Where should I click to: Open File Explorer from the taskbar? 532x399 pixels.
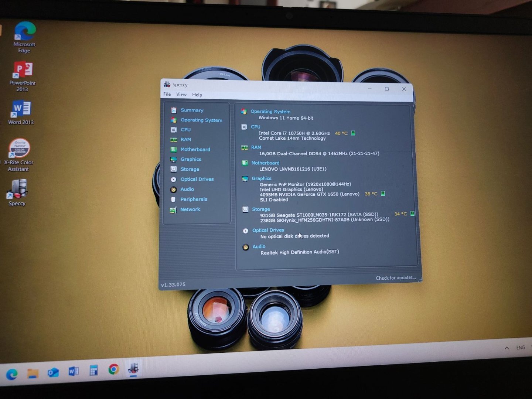point(33,374)
